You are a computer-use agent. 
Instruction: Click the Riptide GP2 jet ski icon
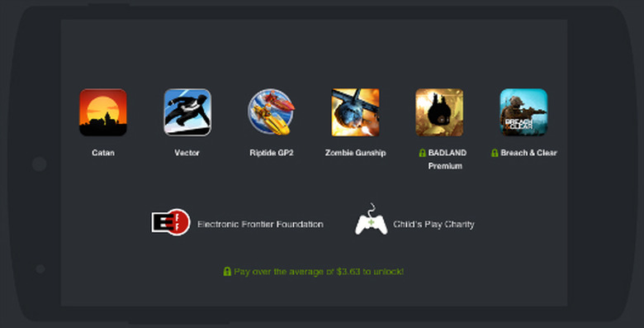(x=271, y=112)
